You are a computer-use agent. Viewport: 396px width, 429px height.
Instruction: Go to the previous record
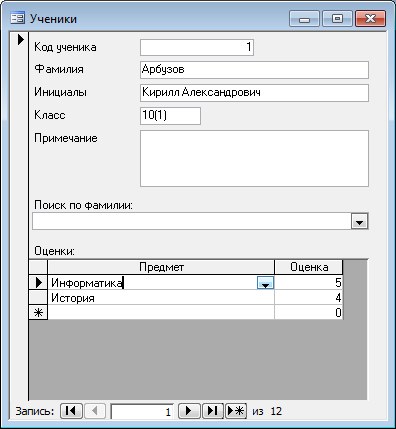(x=95, y=410)
